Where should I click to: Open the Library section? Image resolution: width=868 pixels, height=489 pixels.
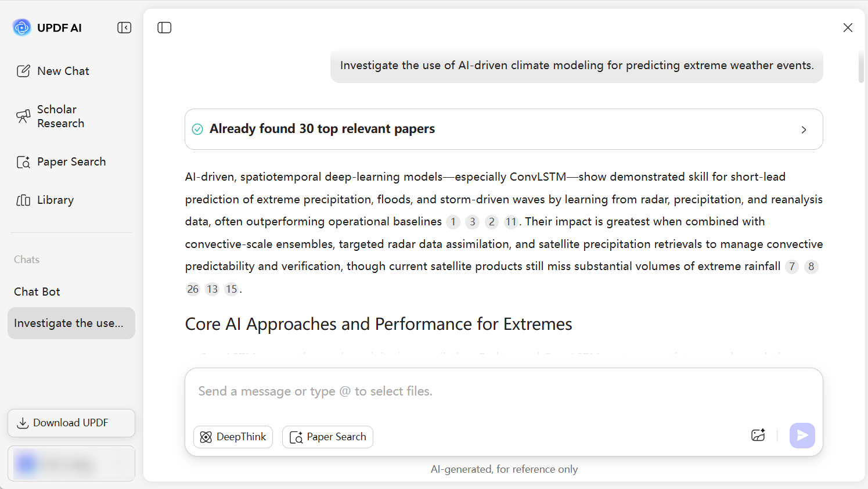tap(45, 200)
